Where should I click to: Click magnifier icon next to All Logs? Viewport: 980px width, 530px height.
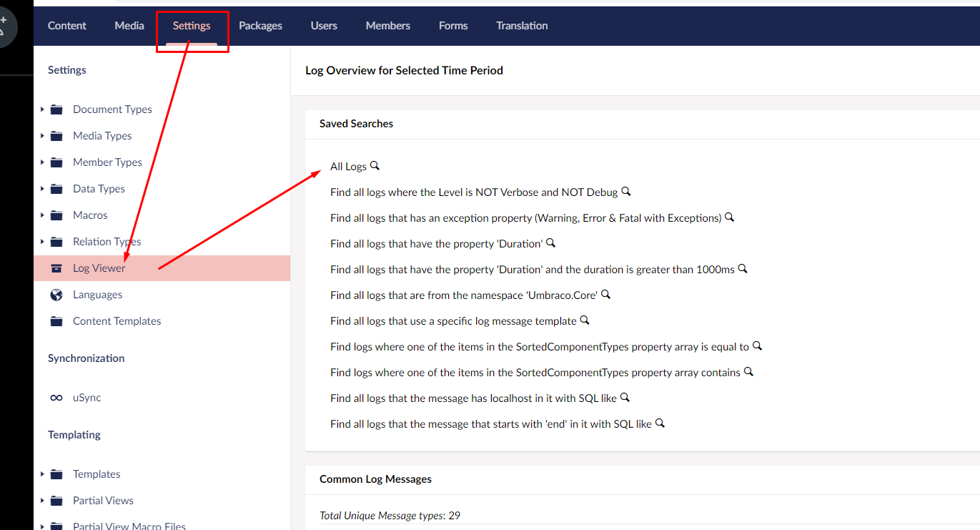click(375, 166)
